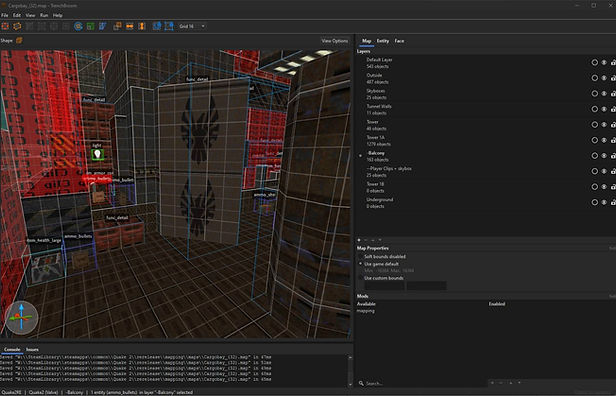This screenshot has width=616, height=396.
Task: Toggle visibility of the Skyboxes layer
Action: [604, 94]
